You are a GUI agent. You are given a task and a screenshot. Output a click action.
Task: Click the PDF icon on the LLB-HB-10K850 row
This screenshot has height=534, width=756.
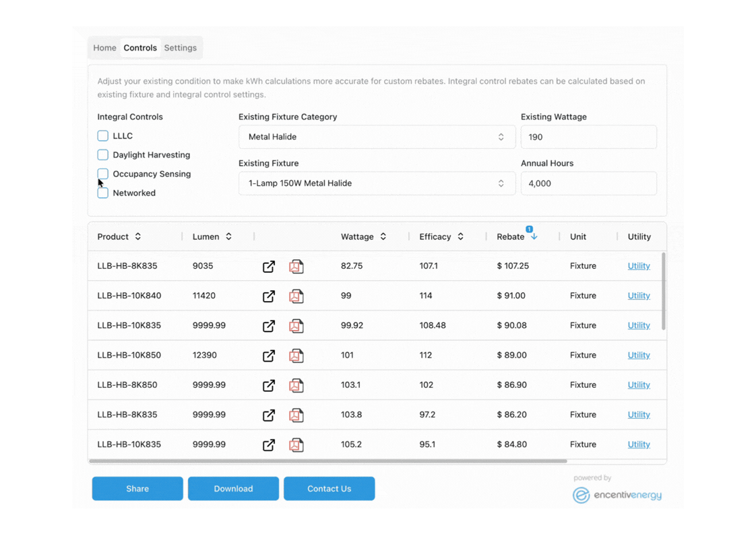(x=296, y=356)
